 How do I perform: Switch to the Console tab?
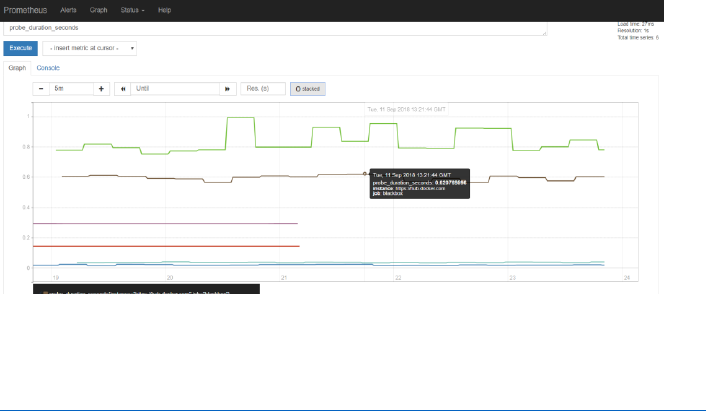[x=48, y=68]
